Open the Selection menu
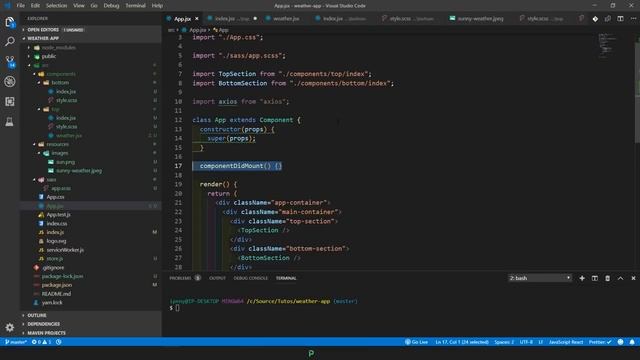The image size is (640, 360). 56,6
